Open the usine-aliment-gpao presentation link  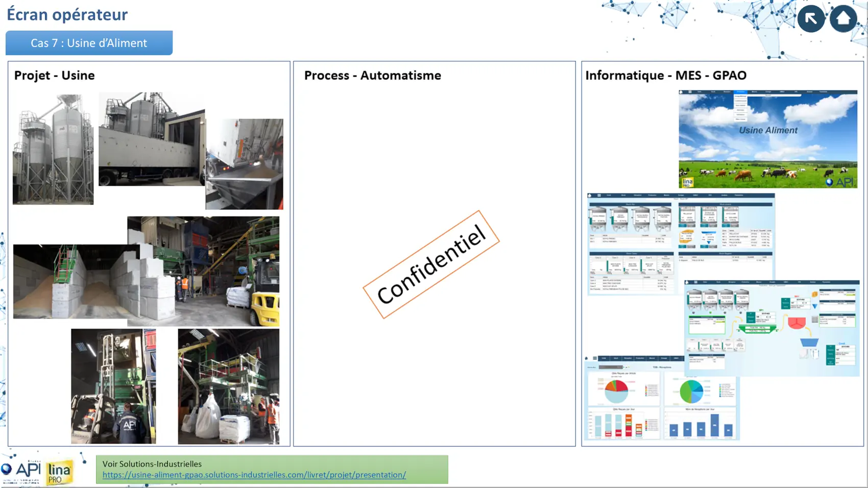click(x=254, y=475)
